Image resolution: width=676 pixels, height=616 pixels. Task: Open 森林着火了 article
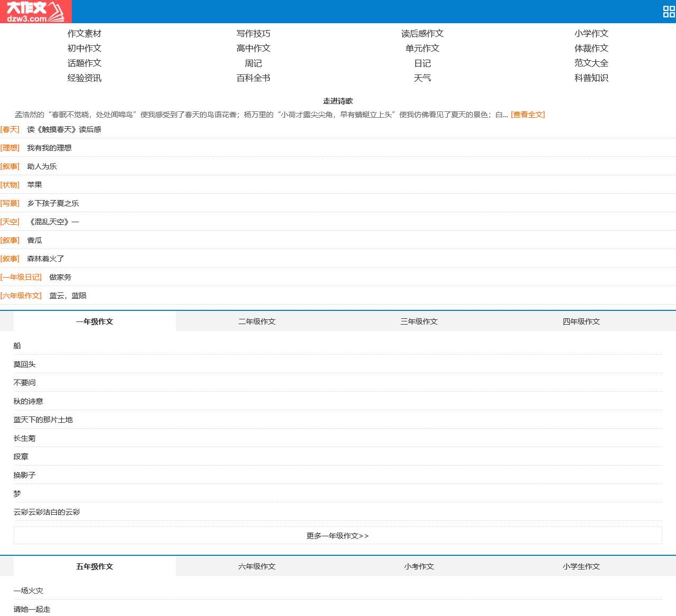(x=45, y=259)
